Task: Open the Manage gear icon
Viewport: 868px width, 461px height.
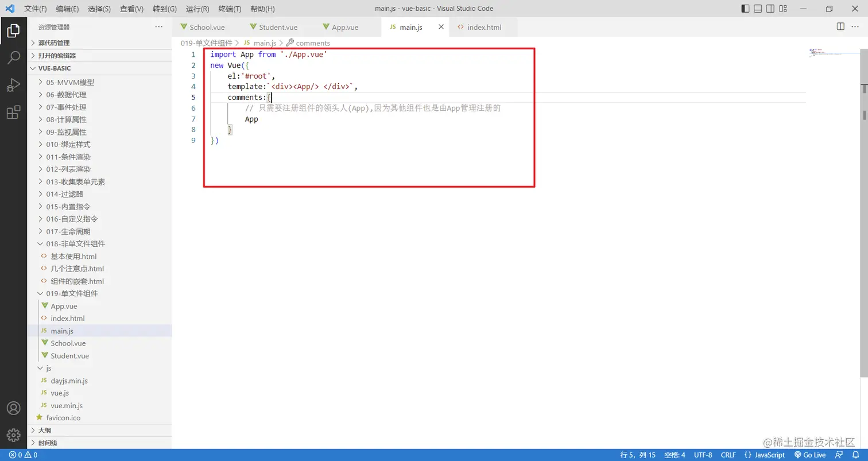Action: [x=13, y=435]
